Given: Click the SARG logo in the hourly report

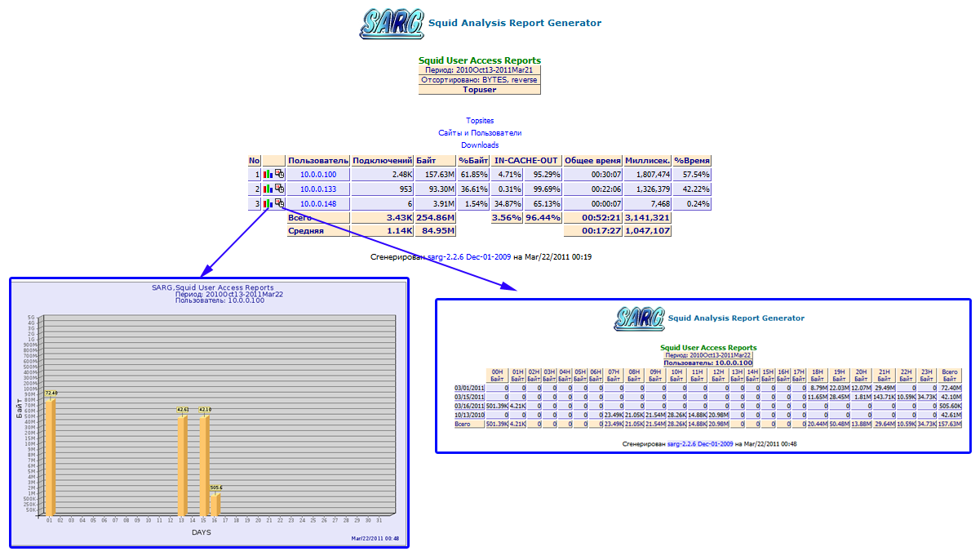Looking at the screenshot, I should pyautogui.click(x=640, y=318).
